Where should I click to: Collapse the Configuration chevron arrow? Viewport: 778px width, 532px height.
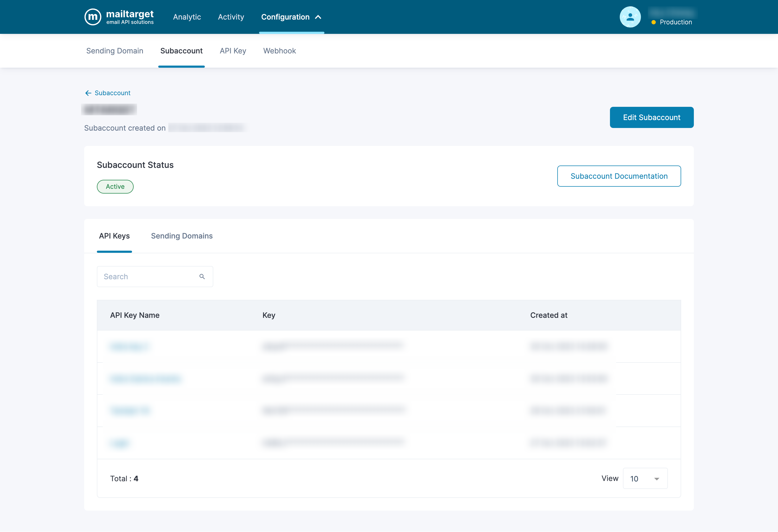coord(318,17)
